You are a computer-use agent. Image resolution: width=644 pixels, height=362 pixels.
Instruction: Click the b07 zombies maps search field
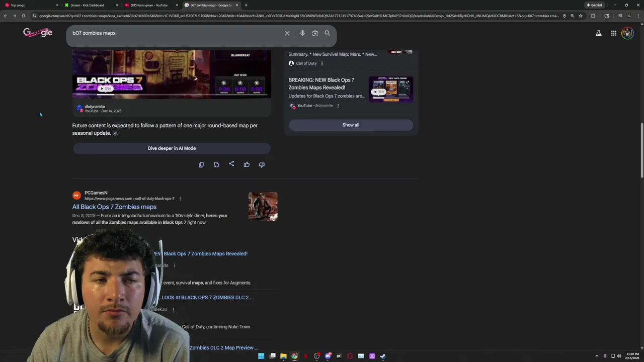coord(176,33)
